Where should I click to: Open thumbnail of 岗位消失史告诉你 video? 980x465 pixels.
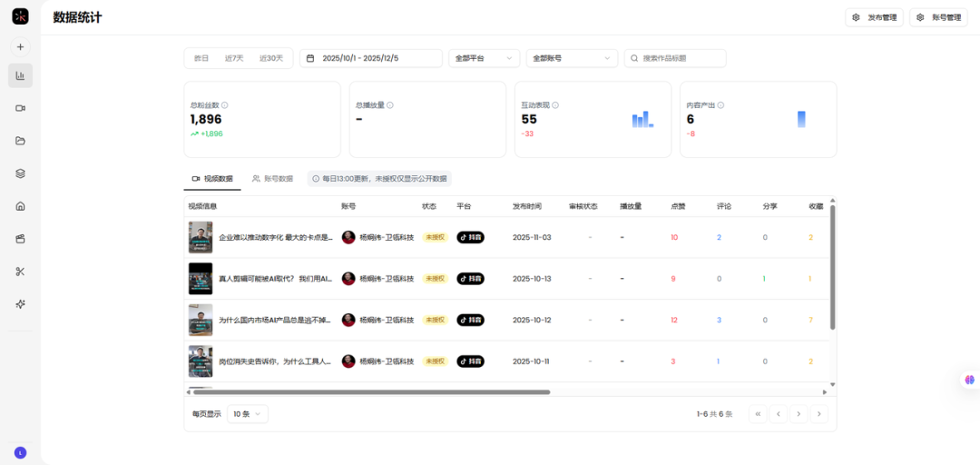pos(201,361)
